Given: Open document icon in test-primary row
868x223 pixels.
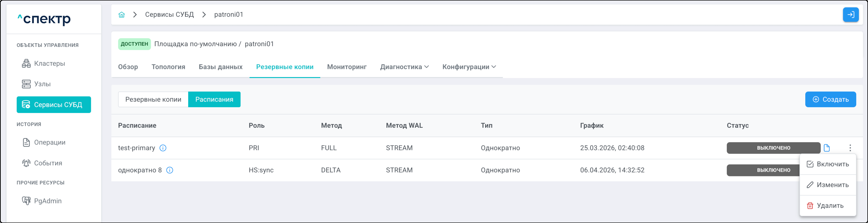Looking at the screenshot, I should 827,148.
